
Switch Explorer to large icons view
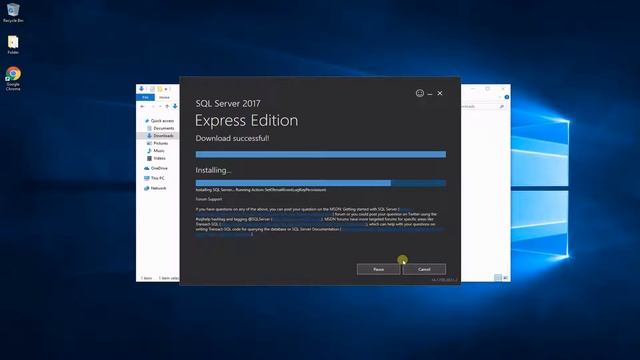click(x=505, y=278)
